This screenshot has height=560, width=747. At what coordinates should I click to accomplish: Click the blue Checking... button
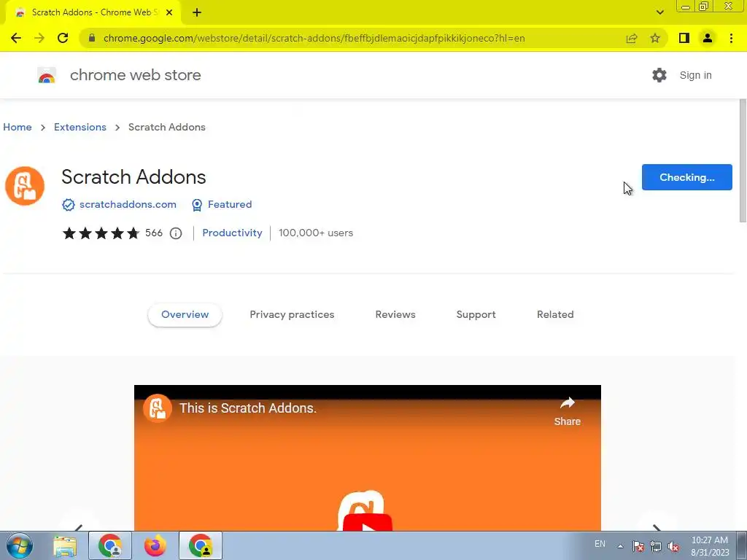(x=686, y=177)
